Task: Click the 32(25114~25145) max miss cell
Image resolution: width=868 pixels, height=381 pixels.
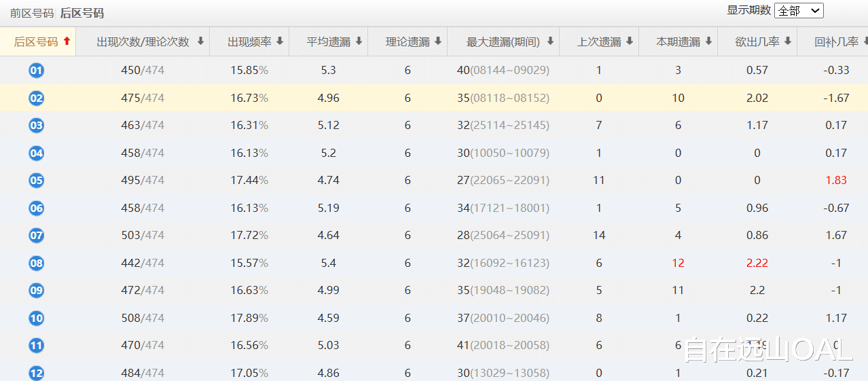Action: 503,126
